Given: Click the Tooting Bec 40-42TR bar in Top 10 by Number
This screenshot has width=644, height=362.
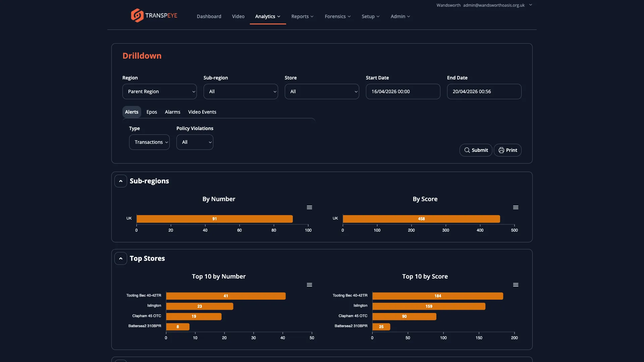Looking at the screenshot, I should tap(225, 296).
